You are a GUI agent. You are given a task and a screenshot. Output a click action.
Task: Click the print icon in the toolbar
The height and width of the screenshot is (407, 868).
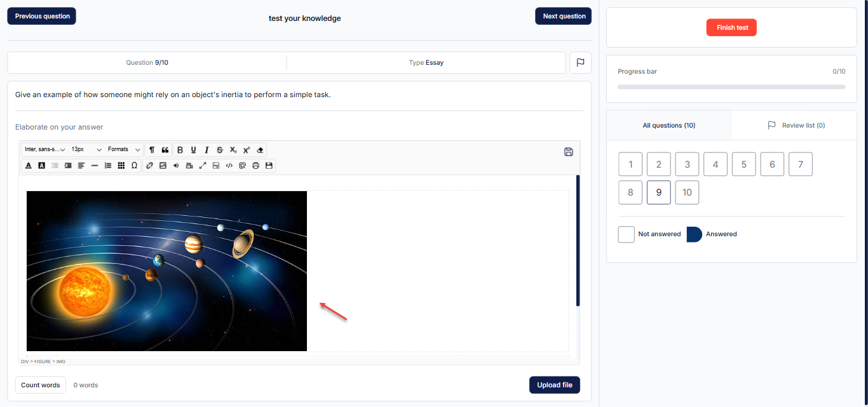pyautogui.click(x=255, y=166)
